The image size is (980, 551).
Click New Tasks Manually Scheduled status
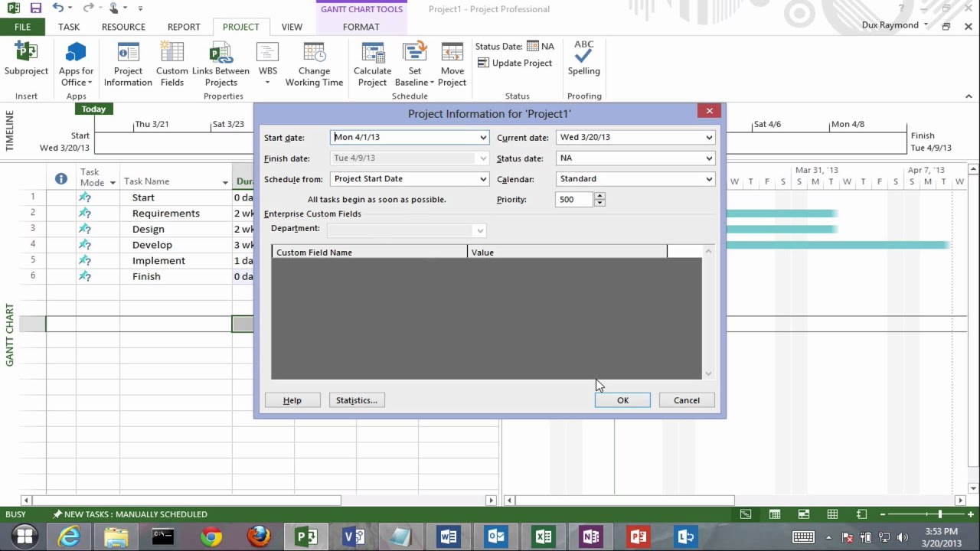click(x=130, y=514)
